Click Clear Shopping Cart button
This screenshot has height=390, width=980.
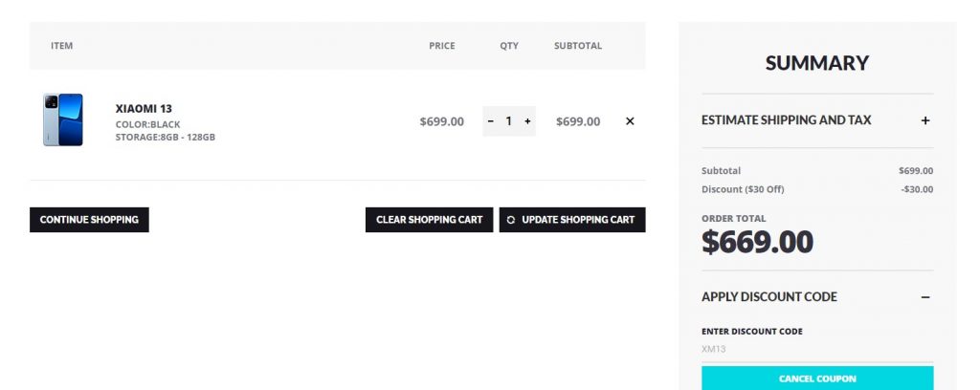point(430,220)
